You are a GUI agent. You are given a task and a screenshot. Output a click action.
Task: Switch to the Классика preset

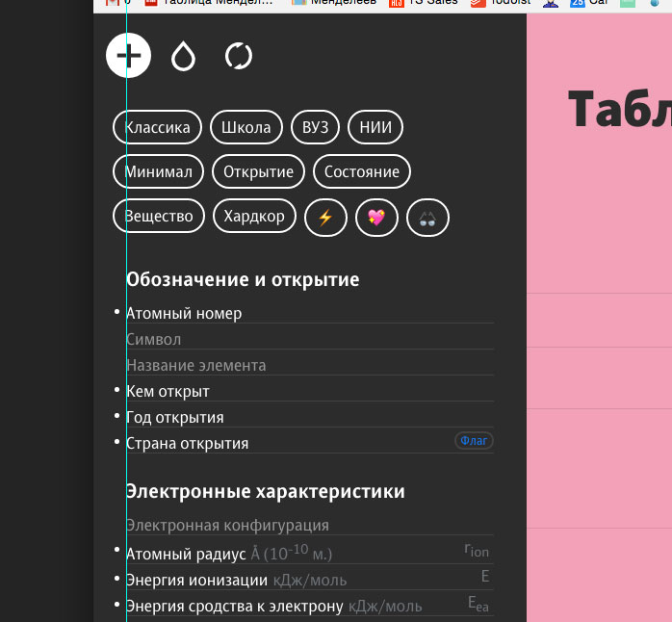pyautogui.click(x=158, y=127)
